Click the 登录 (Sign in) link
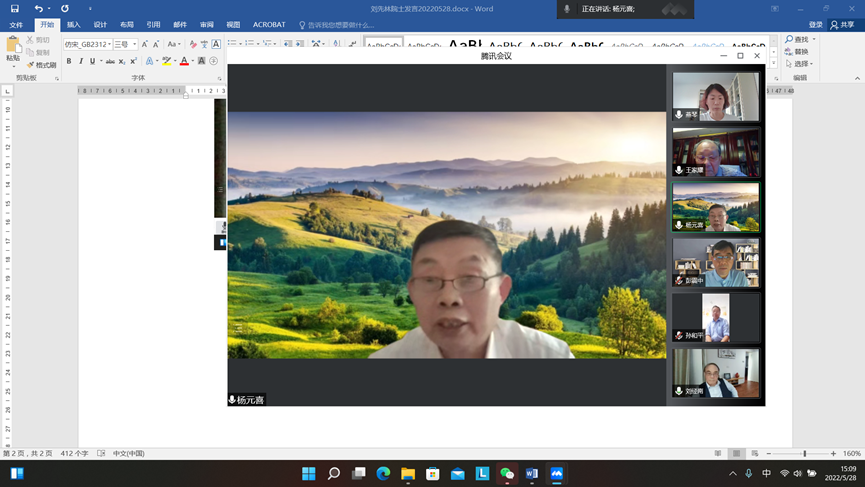The width and height of the screenshot is (865, 487). (x=816, y=25)
